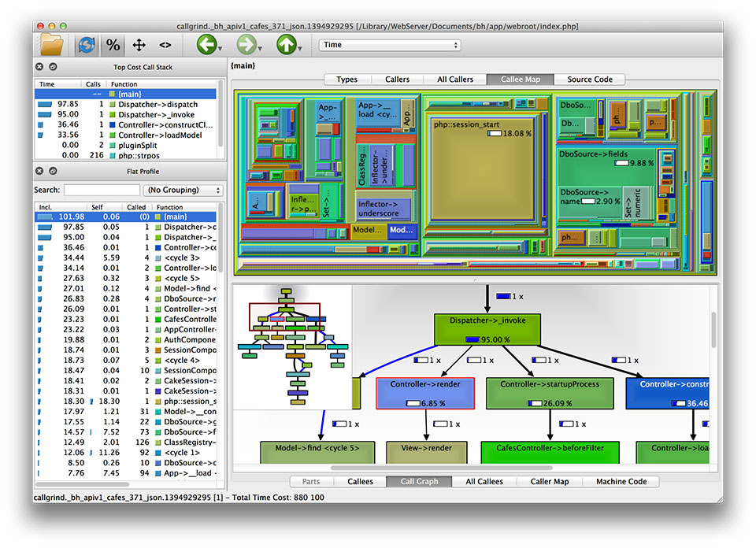
Task: Select <cycle 3> row in flat profile
Action: tap(125, 257)
